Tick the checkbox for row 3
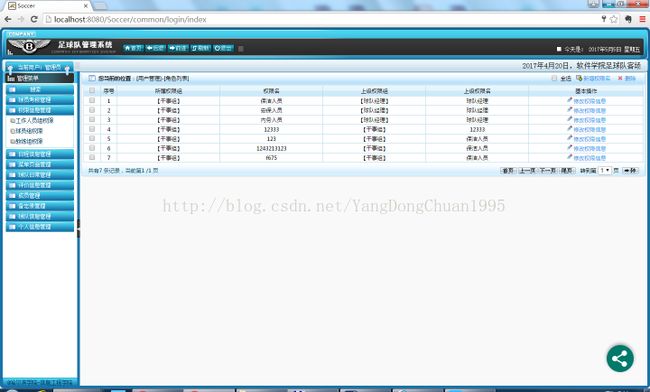650x392 pixels. coord(92,119)
